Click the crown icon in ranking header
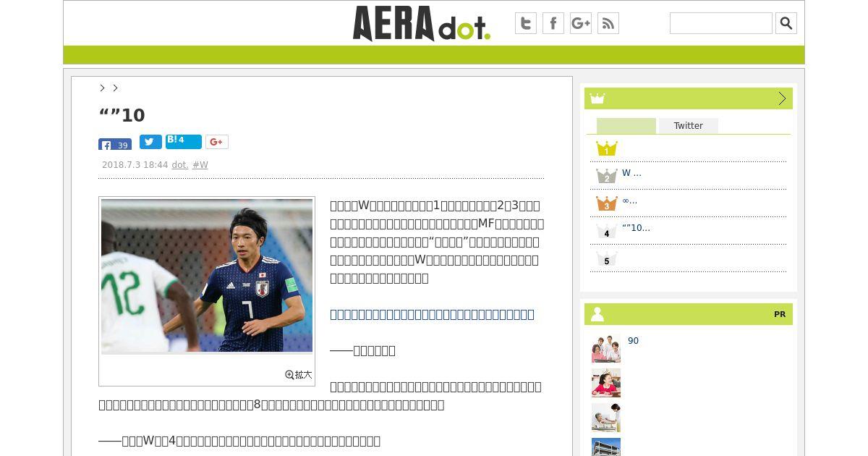Image resolution: width=868 pixels, height=456 pixels. coord(597,98)
